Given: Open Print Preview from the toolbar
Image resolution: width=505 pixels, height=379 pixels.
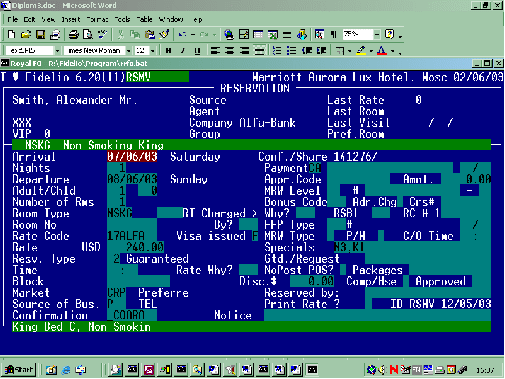Looking at the screenshot, I should click(88, 34).
